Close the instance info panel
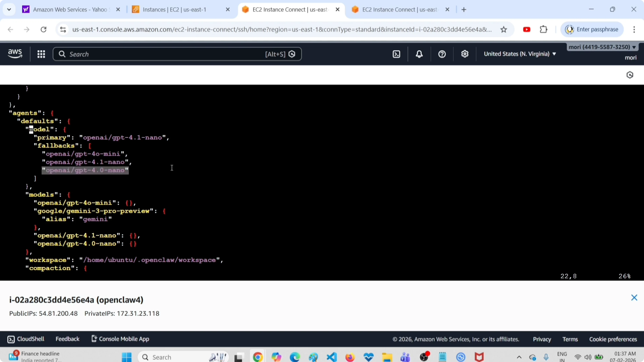 (x=634, y=297)
